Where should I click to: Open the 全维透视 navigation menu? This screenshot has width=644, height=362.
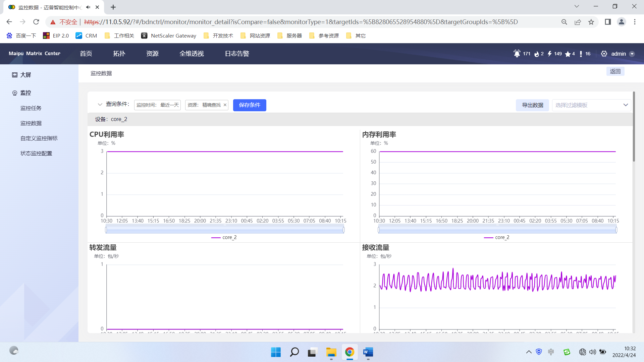pyautogui.click(x=192, y=54)
